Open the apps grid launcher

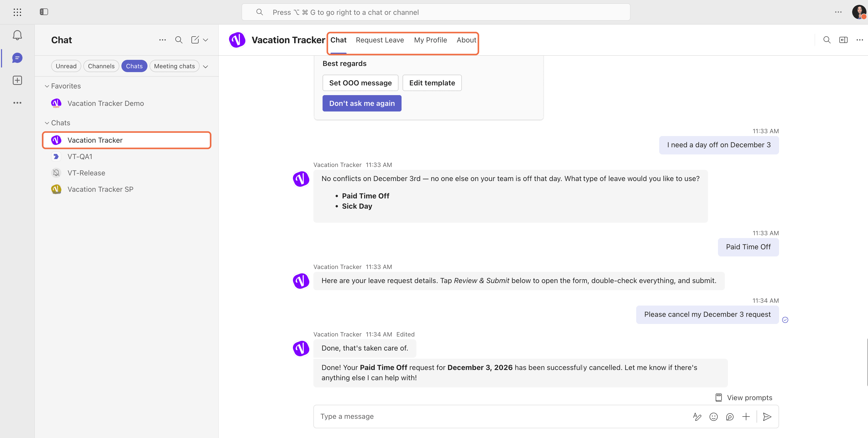point(17,12)
